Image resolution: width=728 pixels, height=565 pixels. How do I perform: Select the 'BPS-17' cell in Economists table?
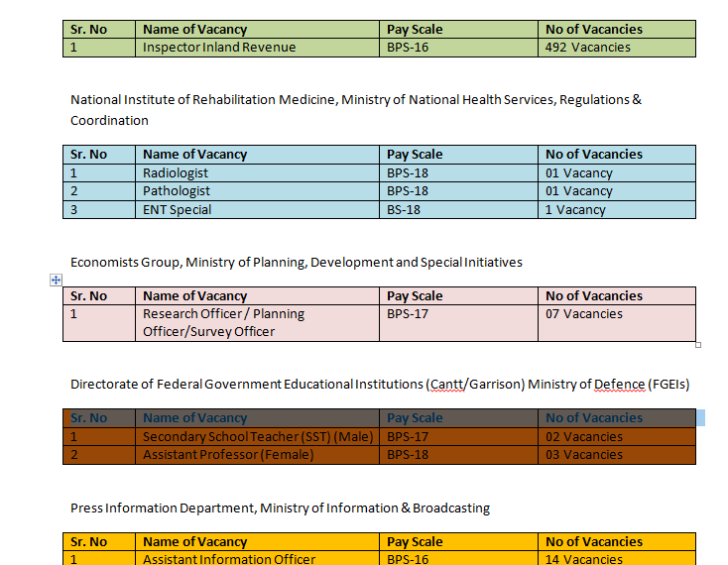[x=458, y=323]
